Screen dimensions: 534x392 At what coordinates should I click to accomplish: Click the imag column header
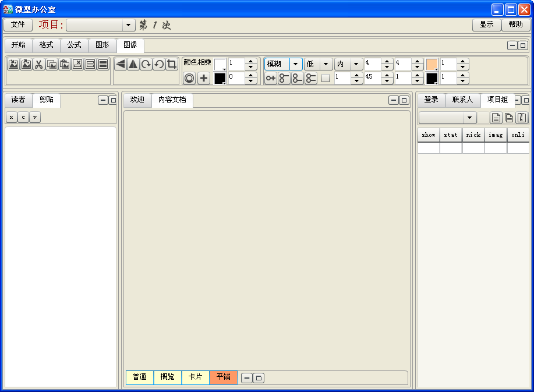496,135
